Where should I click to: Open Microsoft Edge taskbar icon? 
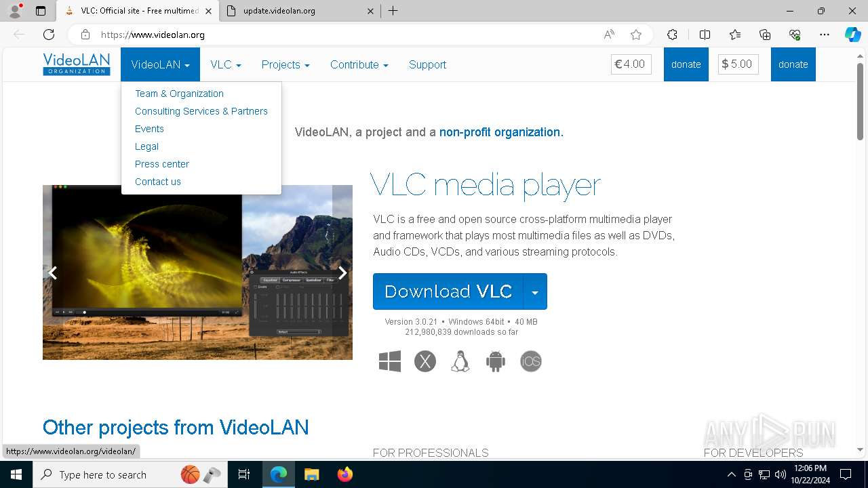(279, 474)
